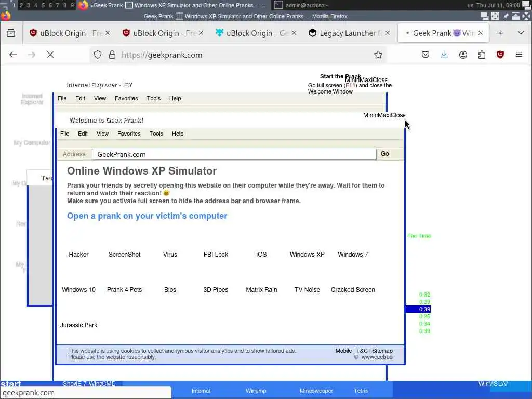Open the Cracked Screen prank
This screenshot has height=399, width=532.
click(x=353, y=290)
